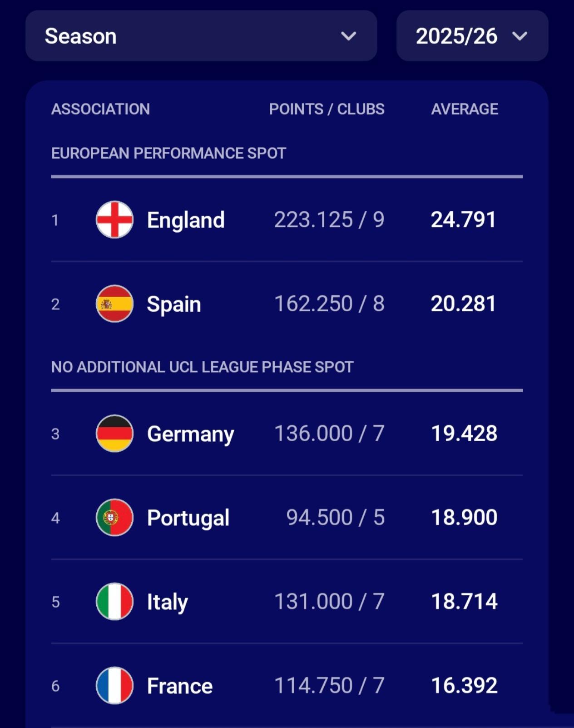This screenshot has width=574, height=728.
Task: Open the Season dropdown menu
Action: tap(201, 36)
